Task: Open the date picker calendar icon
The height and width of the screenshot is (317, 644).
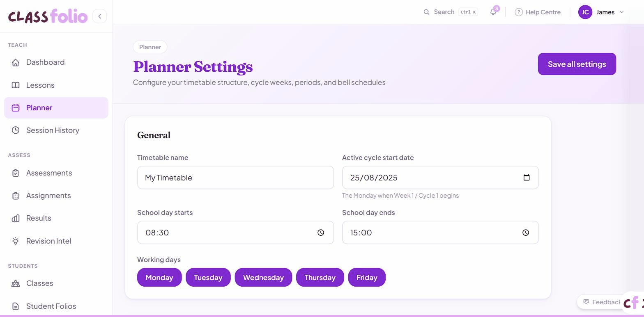Action: click(x=527, y=178)
